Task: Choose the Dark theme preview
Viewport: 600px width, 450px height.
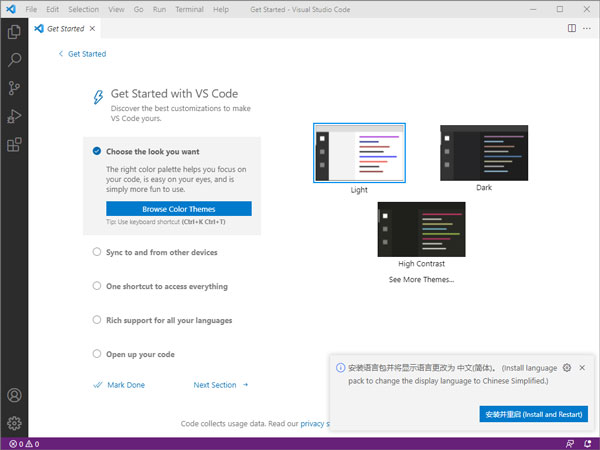Action: [484, 153]
